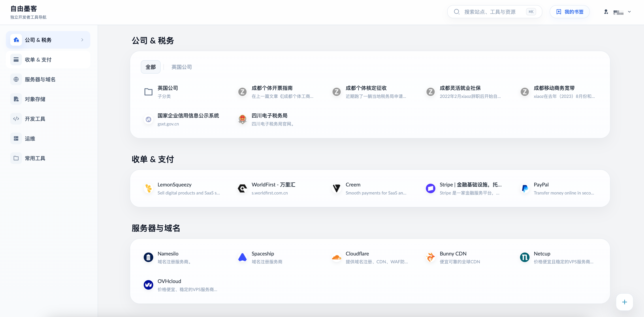644x317 pixels.
Task: Click the 自由墨客 site title
Action: 24,9
